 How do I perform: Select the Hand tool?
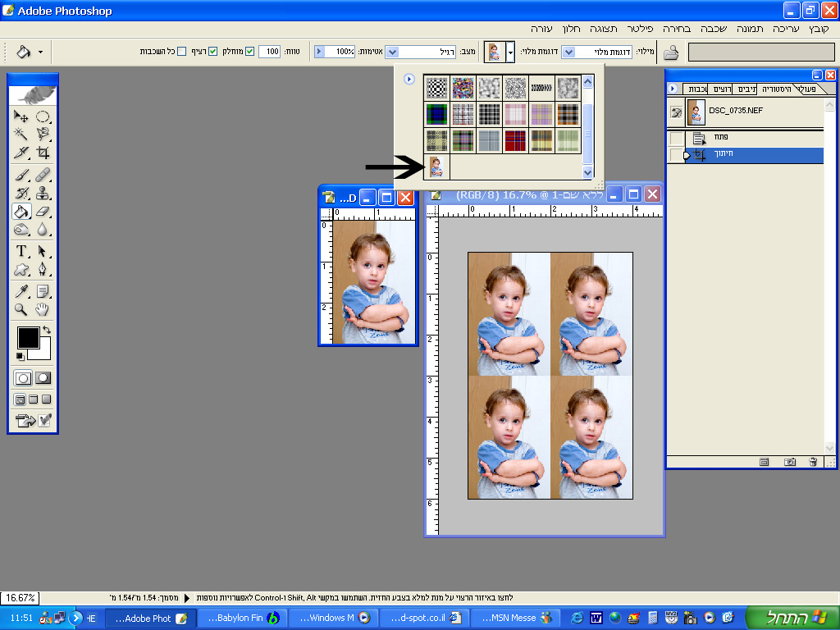tap(43, 309)
